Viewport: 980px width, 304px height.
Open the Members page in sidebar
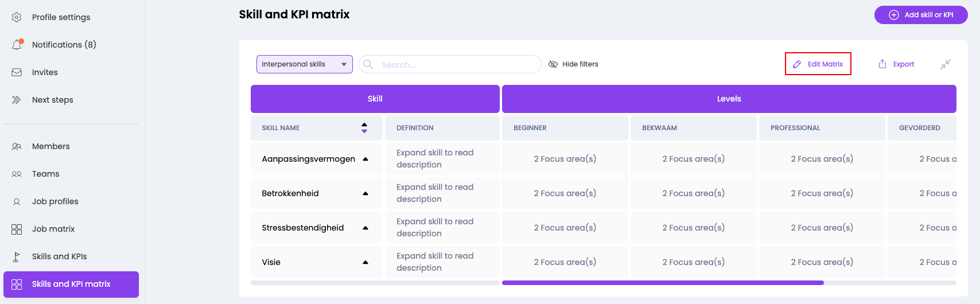(x=50, y=146)
